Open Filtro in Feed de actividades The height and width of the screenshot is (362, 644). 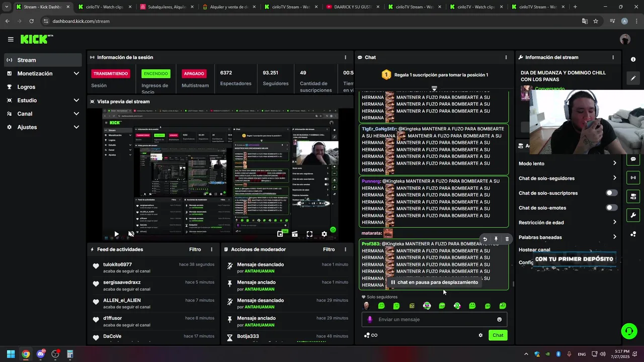(x=195, y=249)
